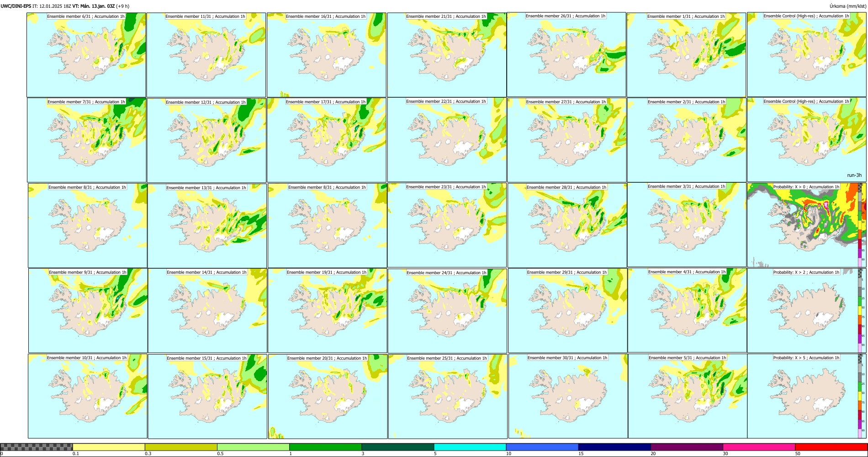Open the Probability X > 2 map

806,310
